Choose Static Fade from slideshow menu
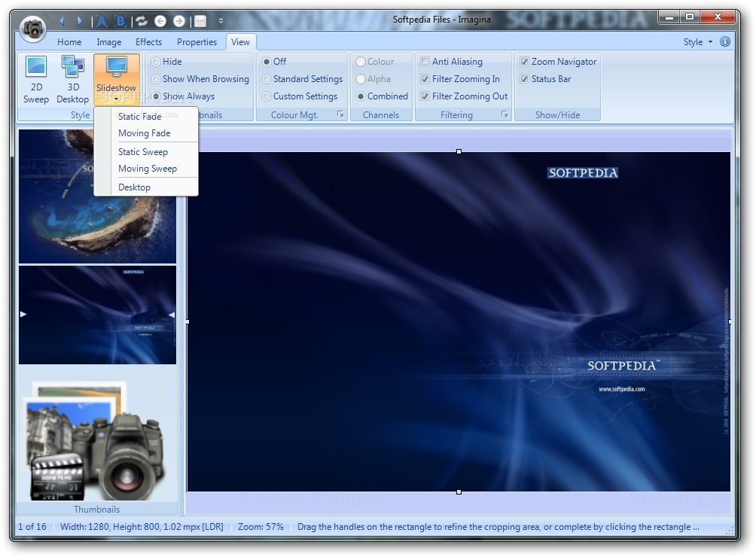Image resolution: width=756 pixels, height=557 pixels. [146, 117]
